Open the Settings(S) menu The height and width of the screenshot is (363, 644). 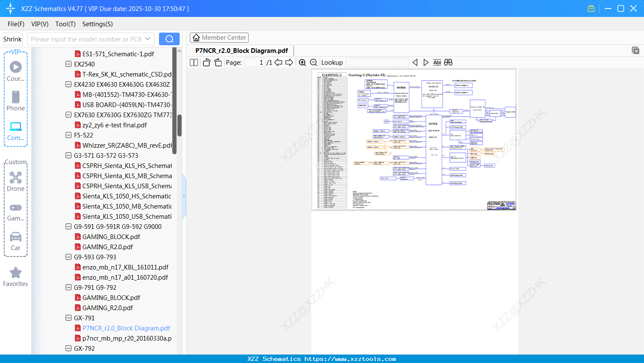point(98,24)
